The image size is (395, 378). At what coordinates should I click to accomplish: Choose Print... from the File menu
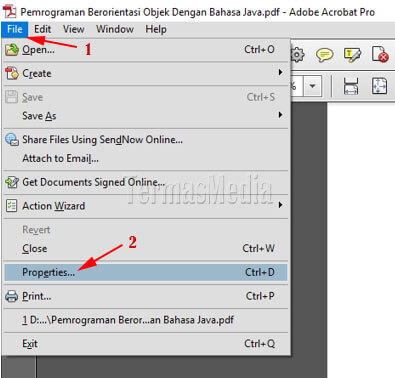point(146,296)
